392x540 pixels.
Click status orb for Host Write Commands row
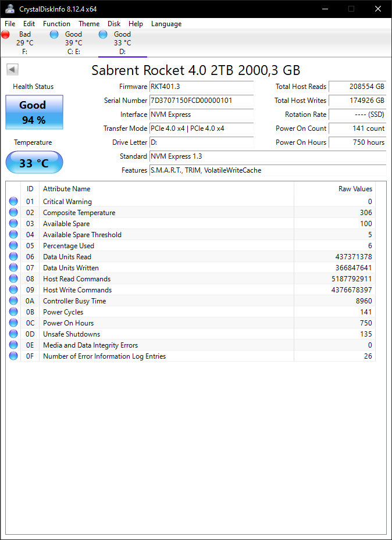(13, 289)
